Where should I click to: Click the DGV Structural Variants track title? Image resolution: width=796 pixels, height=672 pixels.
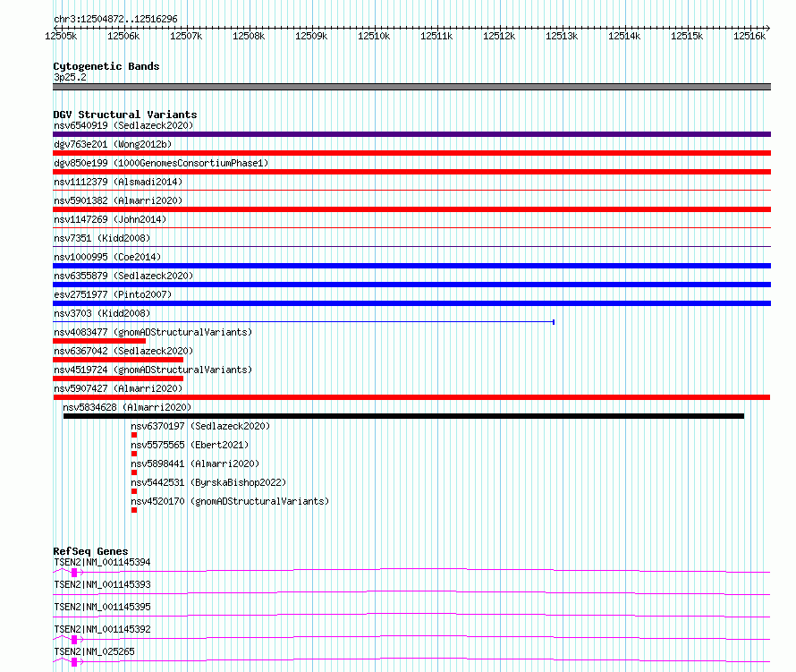click(x=125, y=115)
